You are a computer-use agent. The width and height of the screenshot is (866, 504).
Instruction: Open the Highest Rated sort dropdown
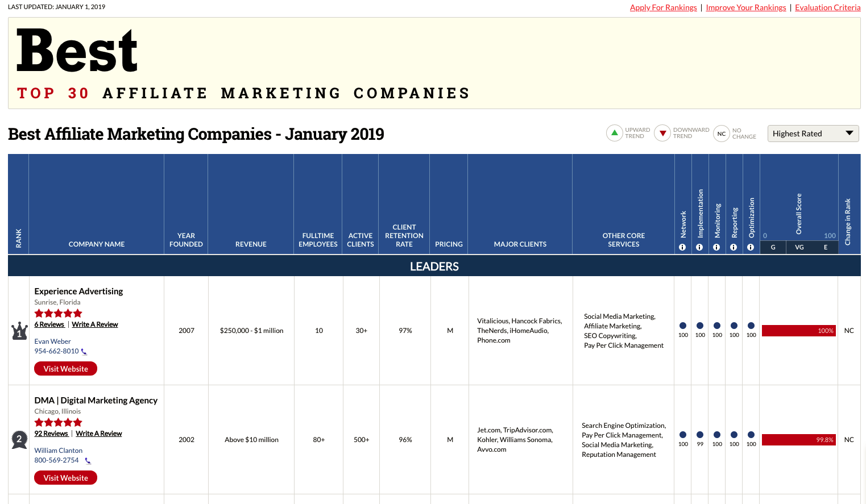pyautogui.click(x=813, y=134)
